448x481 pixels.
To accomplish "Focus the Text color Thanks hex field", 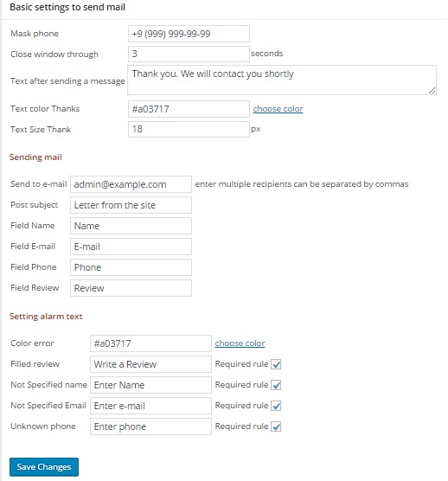I will pos(189,109).
